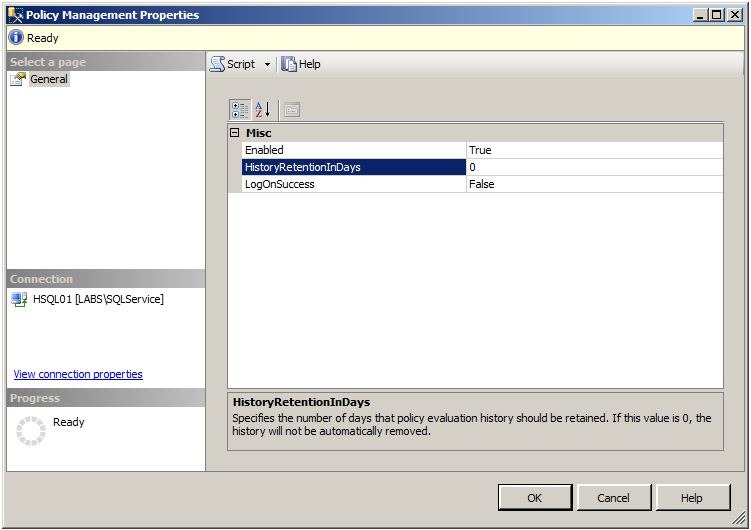Open View connection properties link
The height and width of the screenshot is (530, 751).
pyautogui.click(x=78, y=374)
